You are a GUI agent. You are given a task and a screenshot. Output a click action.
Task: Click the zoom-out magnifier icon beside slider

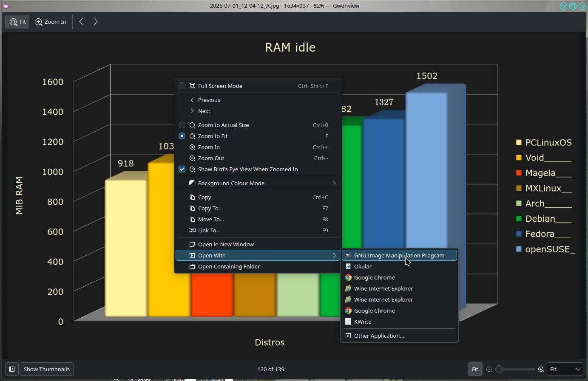pos(489,370)
